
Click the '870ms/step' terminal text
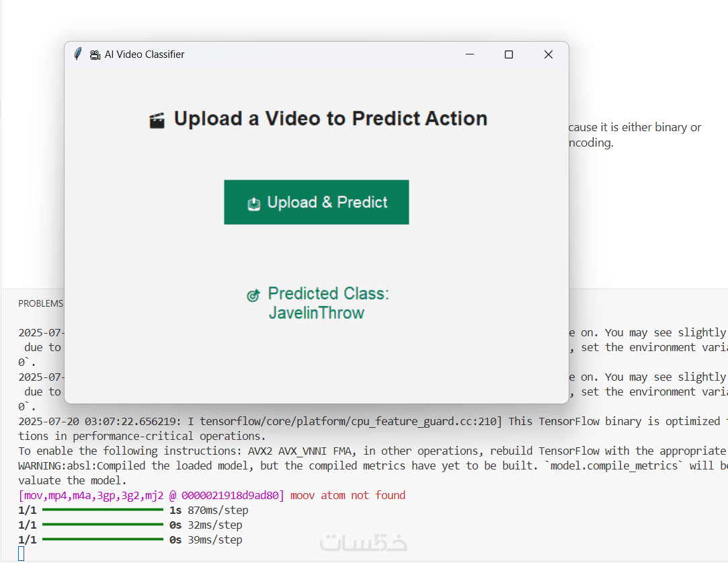tap(218, 510)
